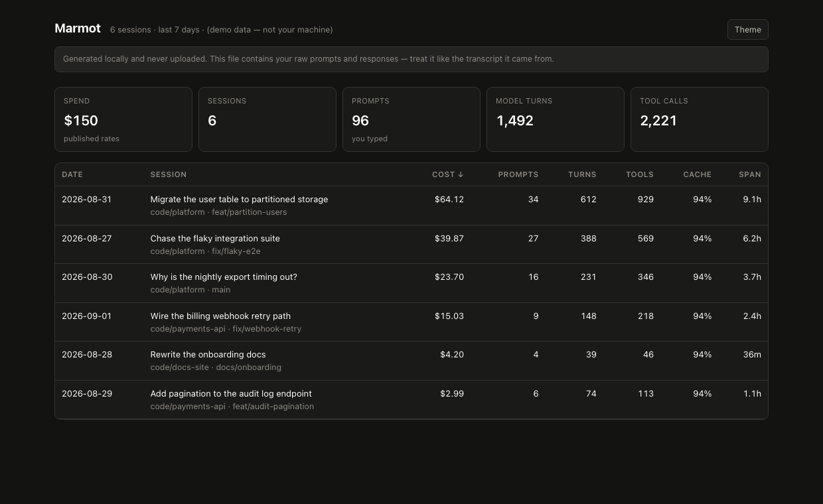Viewport: 823px width, 504px height.
Task: Click span value 2.4h
Action: [752, 316]
